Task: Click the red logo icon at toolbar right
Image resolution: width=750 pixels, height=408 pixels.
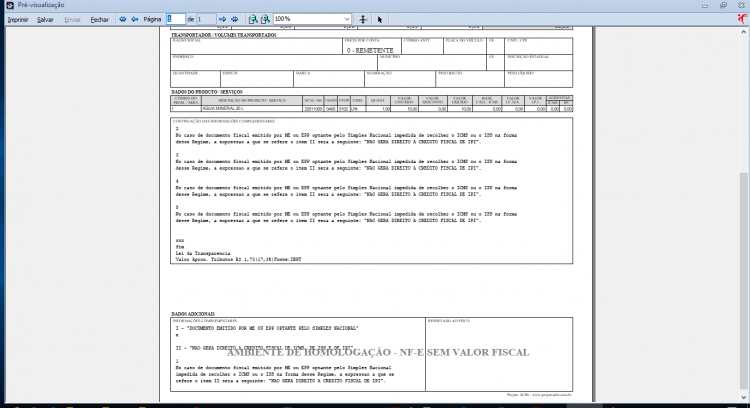Action: pos(743,19)
